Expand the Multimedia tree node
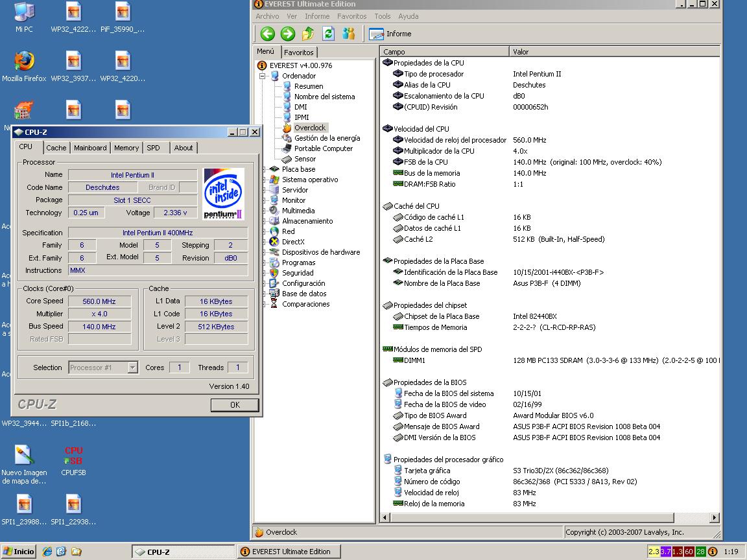 [x=263, y=211]
